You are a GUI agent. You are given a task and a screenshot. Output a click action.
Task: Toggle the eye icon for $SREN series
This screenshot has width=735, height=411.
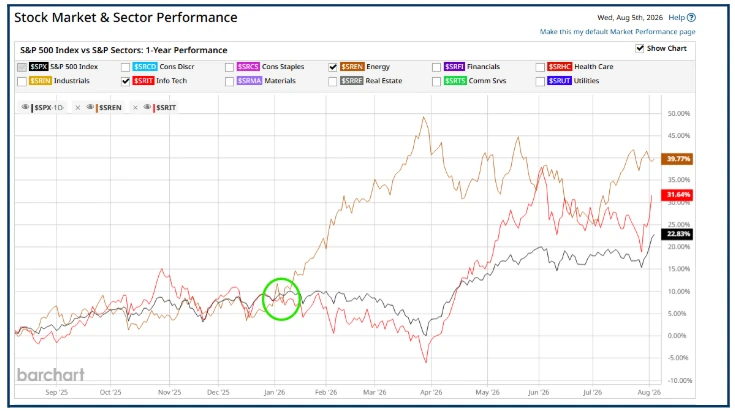(90, 107)
